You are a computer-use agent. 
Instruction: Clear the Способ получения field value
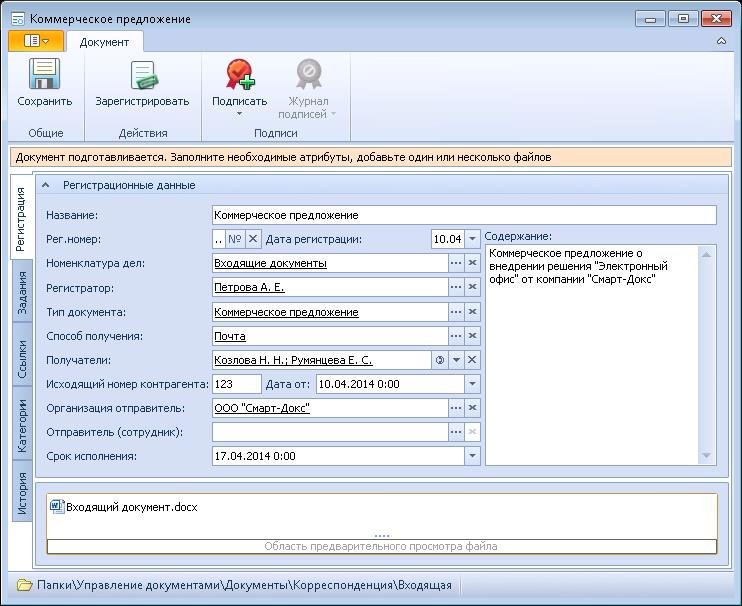(473, 336)
